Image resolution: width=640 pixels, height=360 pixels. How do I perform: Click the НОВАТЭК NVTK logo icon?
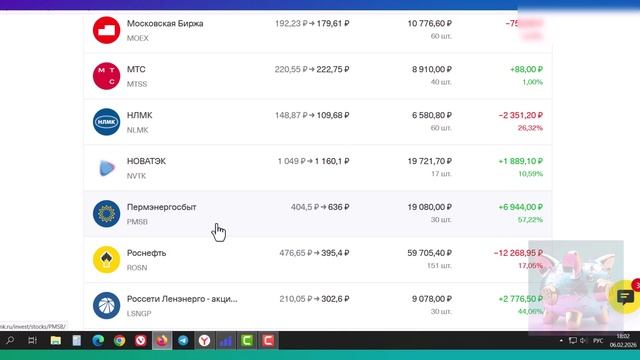(x=106, y=168)
